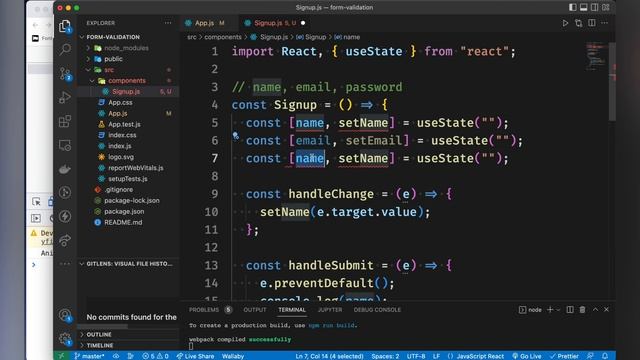This screenshot has height=360, width=640.
Task: Toggle bottom panel visibility
Action: [584, 7]
